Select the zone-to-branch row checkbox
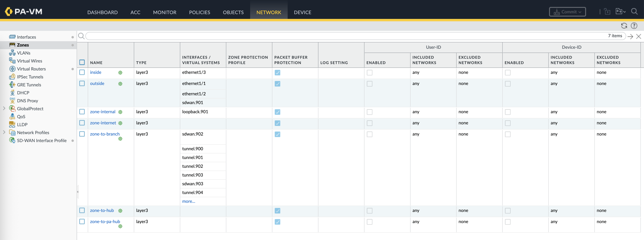Image resolution: width=644 pixels, height=240 pixels. [x=82, y=134]
